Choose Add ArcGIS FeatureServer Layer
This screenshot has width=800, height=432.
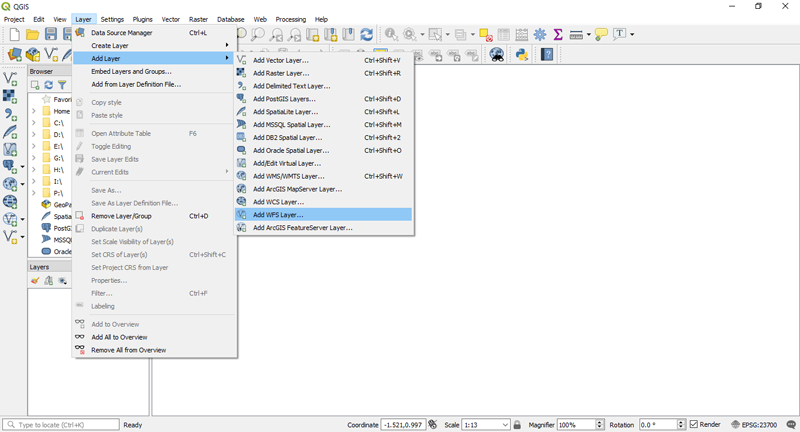coord(323,227)
